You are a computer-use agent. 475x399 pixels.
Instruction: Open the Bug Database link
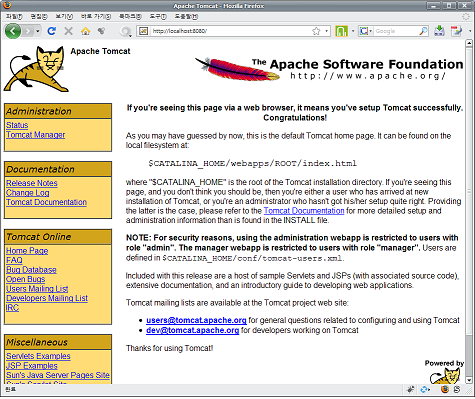[31, 270]
